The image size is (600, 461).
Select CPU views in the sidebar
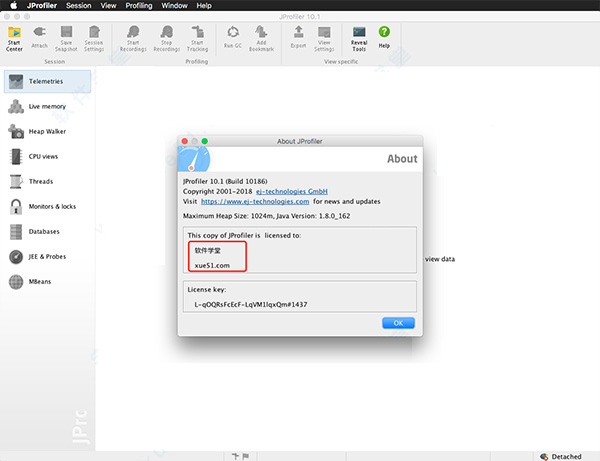tap(47, 156)
